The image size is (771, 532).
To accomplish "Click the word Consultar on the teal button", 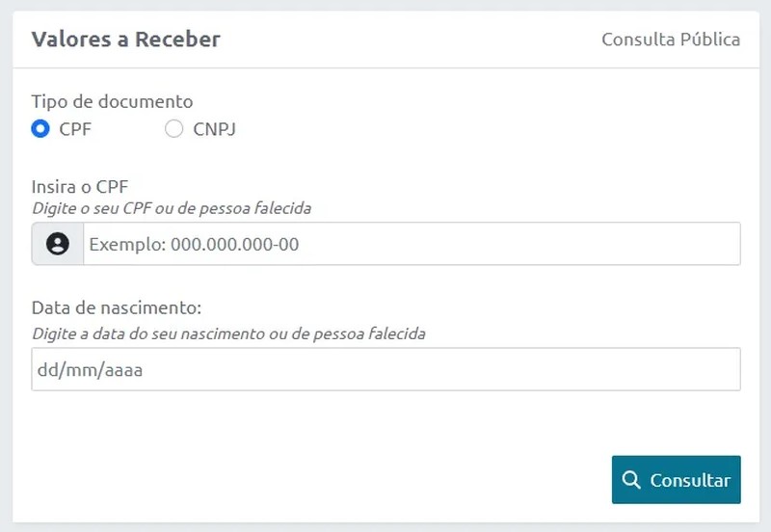I will [690, 480].
